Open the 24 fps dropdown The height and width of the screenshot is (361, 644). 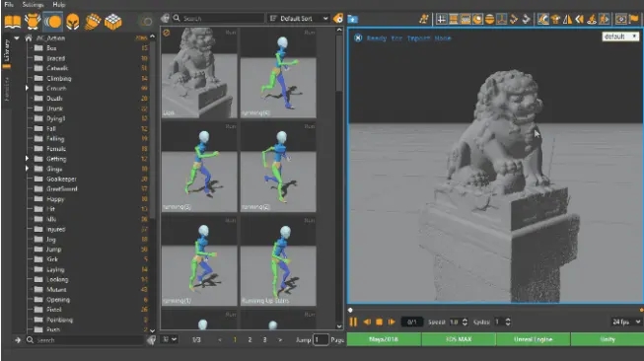(626, 322)
